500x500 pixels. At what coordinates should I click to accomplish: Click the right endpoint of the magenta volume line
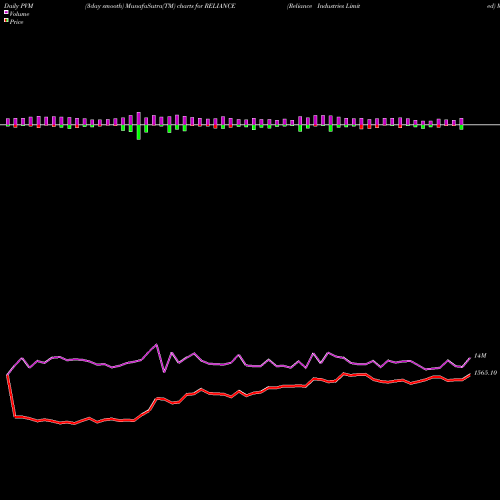click(470, 358)
